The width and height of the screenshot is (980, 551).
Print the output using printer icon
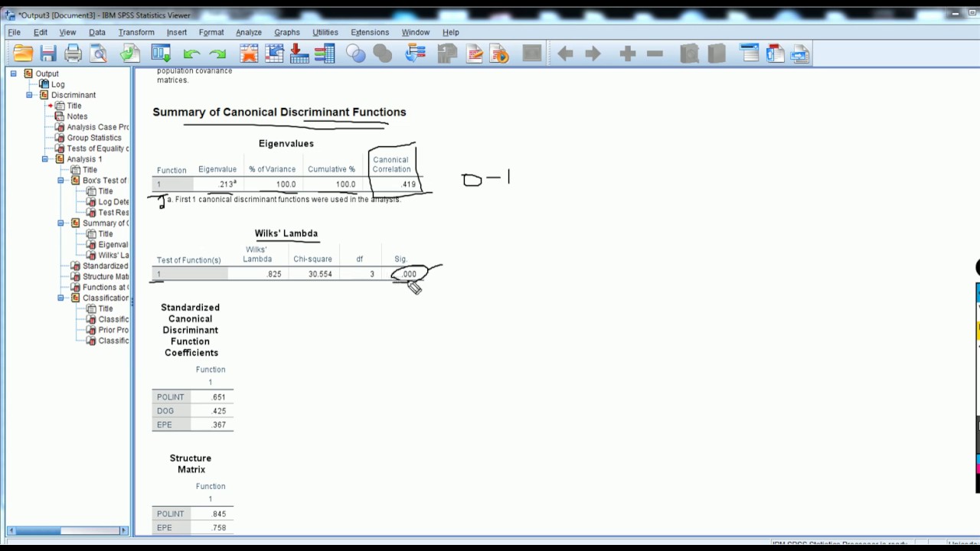point(73,54)
